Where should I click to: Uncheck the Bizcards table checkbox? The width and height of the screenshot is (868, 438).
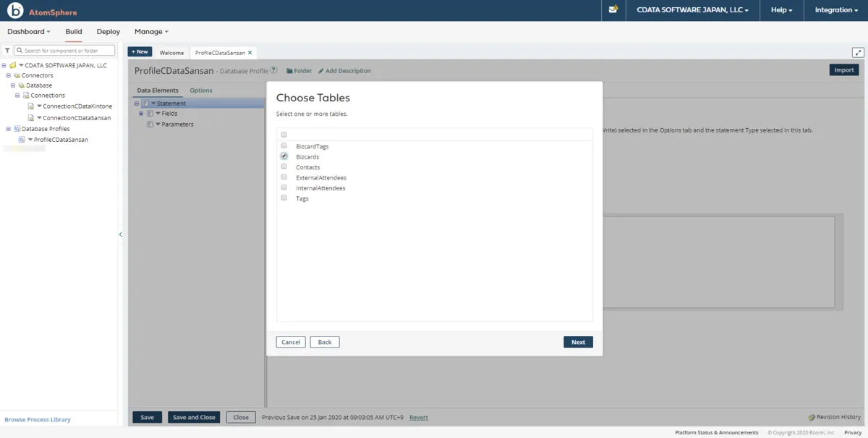tap(284, 156)
